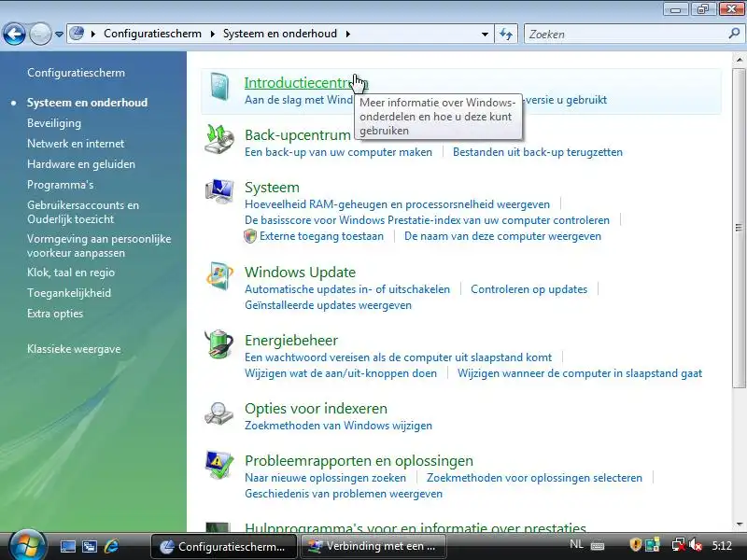Click De naam van deze computer weergeven
Viewport: 747px width, 560px height.
502,236
